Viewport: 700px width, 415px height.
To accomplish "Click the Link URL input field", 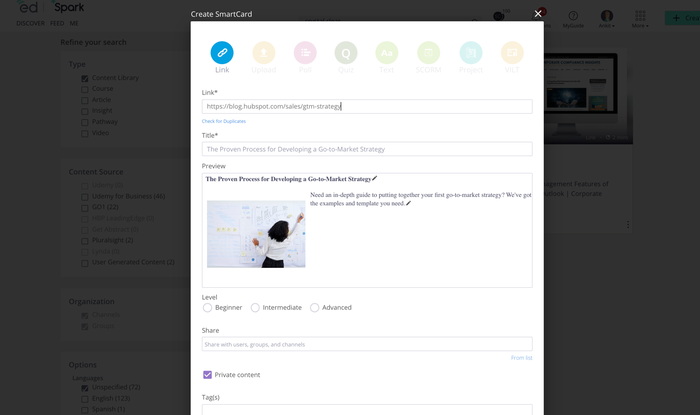I will pyautogui.click(x=367, y=106).
